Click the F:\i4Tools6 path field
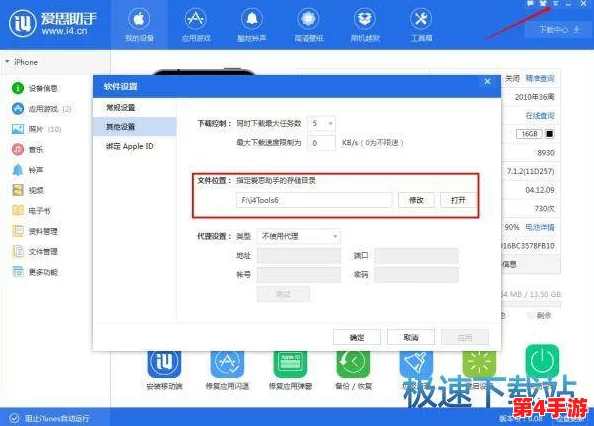The width and height of the screenshot is (594, 426). [314, 200]
